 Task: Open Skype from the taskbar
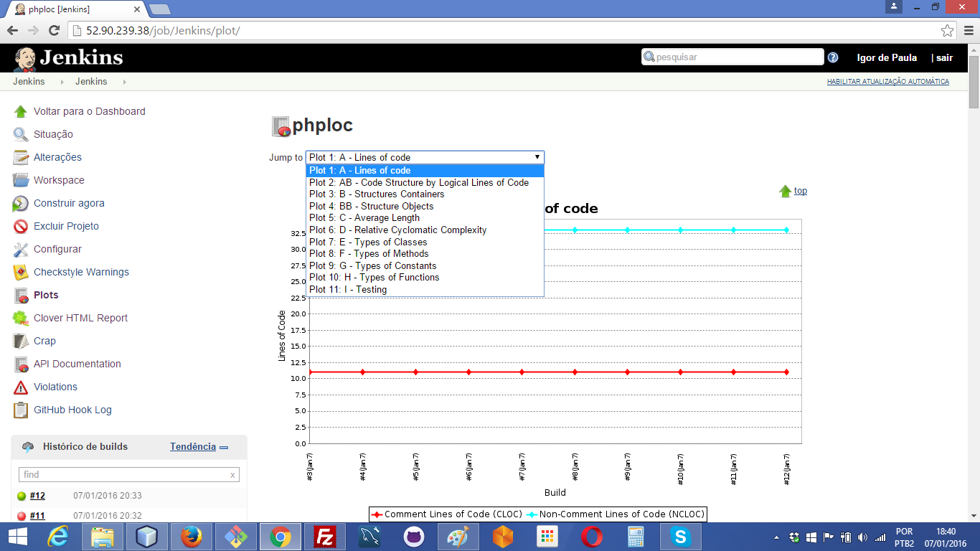tap(680, 537)
